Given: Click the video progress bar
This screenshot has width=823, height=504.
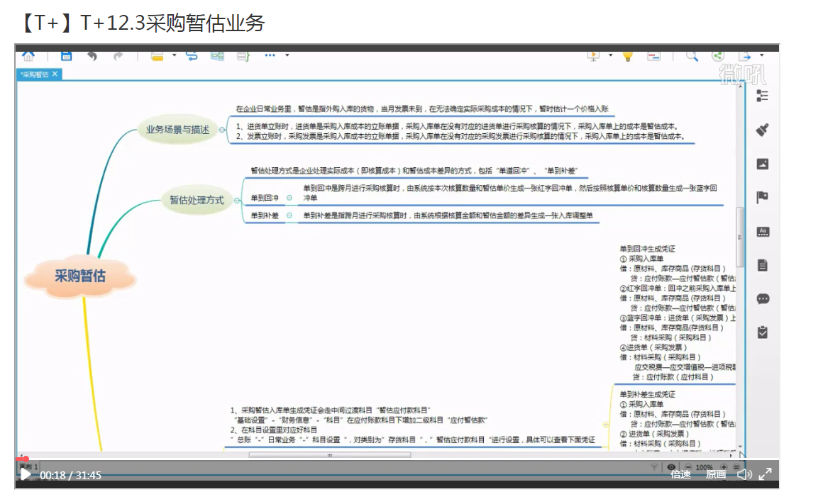Looking at the screenshot, I should (x=397, y=459).
